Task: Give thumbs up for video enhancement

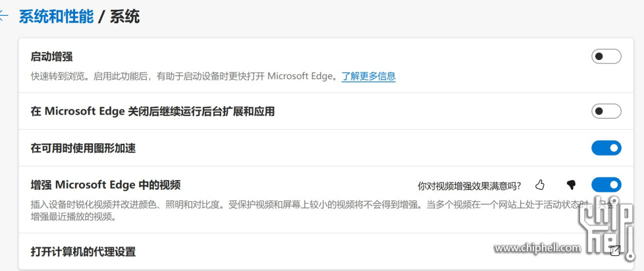Action: point(540,185)
